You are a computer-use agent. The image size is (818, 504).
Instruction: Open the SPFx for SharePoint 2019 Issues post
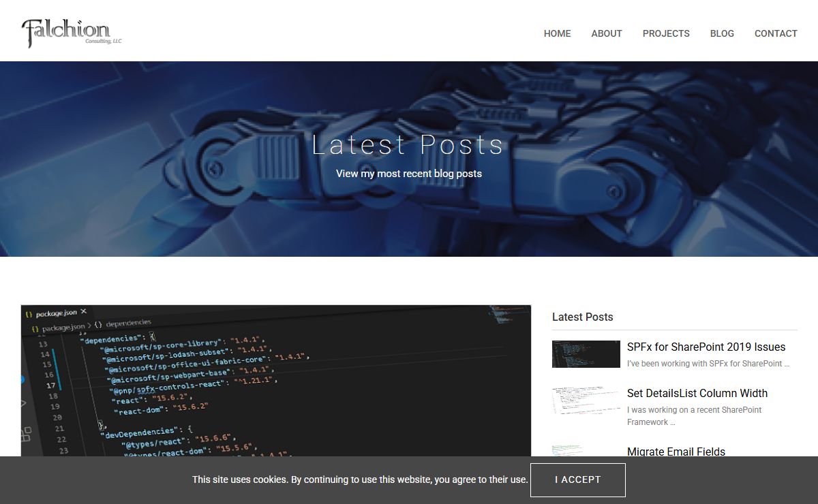point(706,347)
